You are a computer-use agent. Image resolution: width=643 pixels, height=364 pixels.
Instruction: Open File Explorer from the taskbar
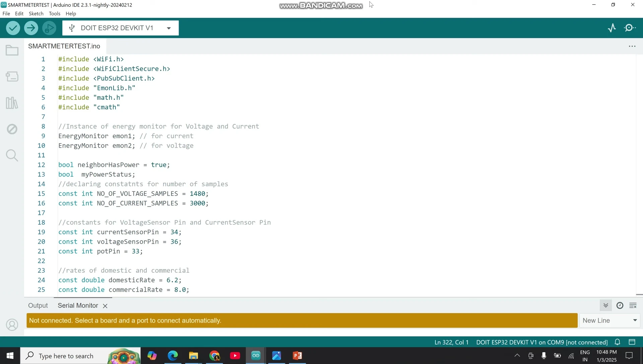194,356
